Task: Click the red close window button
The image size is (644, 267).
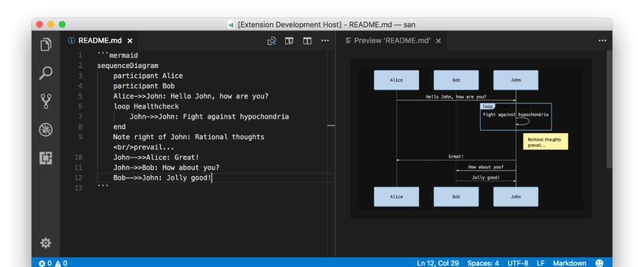Action: tap(40, 24)
